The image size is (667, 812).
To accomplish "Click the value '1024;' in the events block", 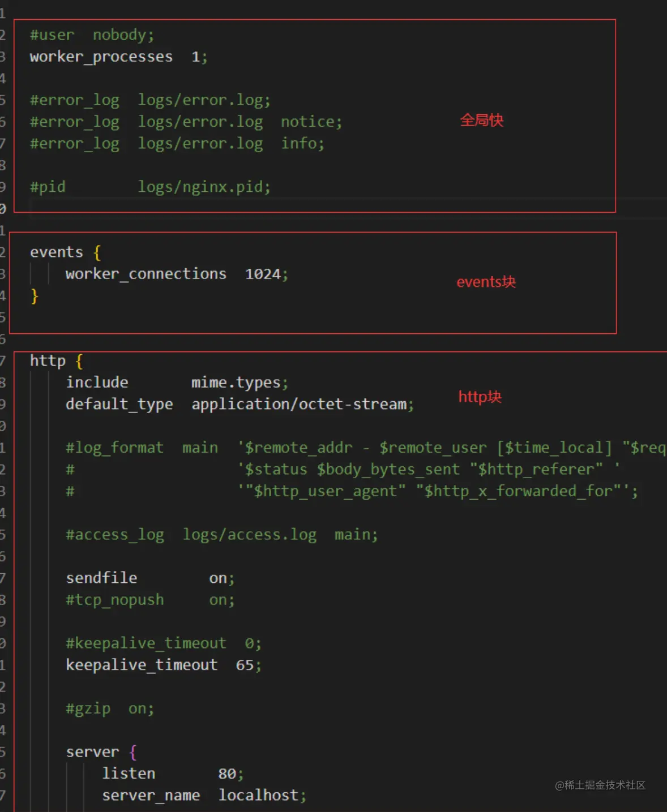I will pos(266,274).
